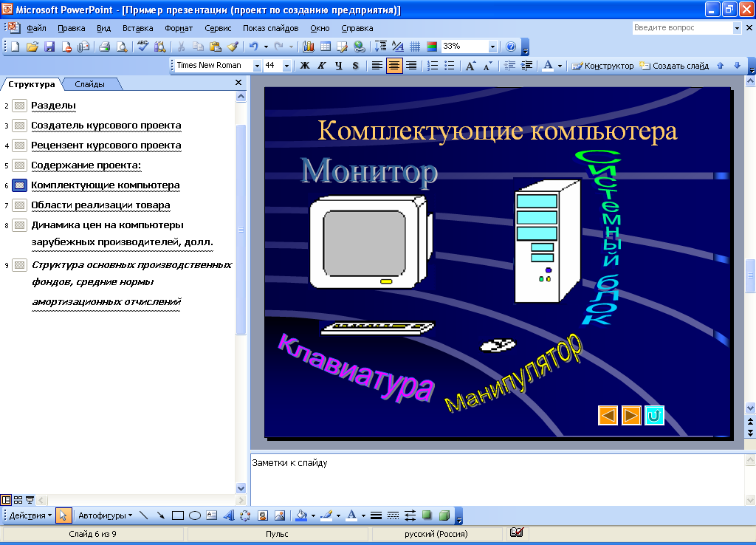Insert a chart with the chart icon
The height and width of the screenshot is (545, 756).
[309, 47]
